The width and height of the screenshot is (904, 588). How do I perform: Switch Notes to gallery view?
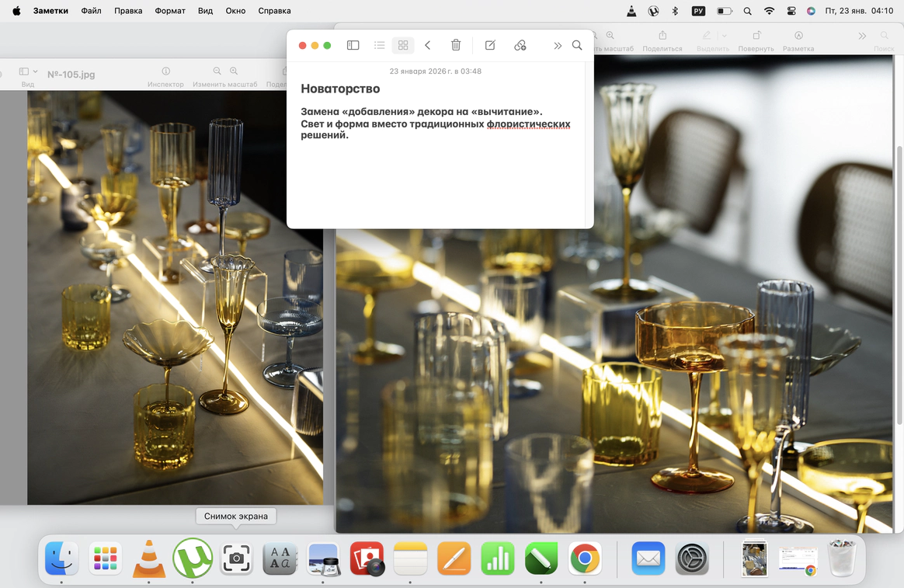point(403,45)
